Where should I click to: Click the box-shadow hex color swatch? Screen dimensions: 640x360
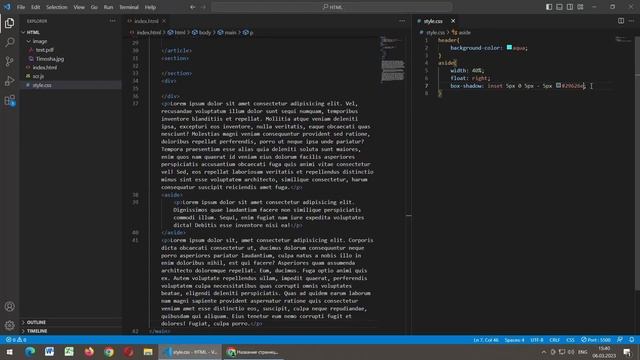click(558, 85)
